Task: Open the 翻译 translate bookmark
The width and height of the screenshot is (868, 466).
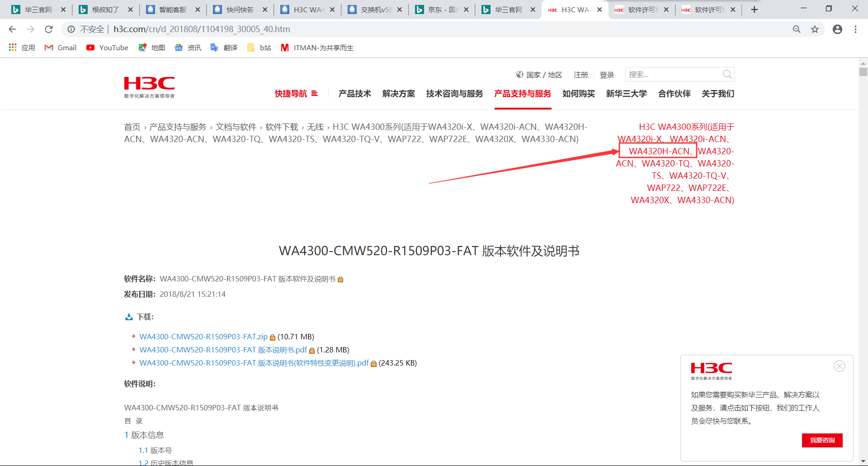Action: pyautogui.click(x=224, y=48)
